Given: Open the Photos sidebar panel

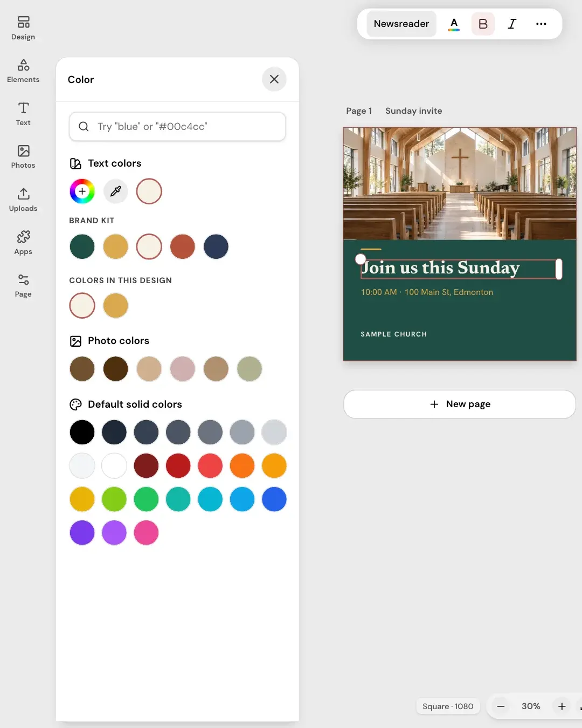Looking at the screenshot, I should (x=23, y=157).
